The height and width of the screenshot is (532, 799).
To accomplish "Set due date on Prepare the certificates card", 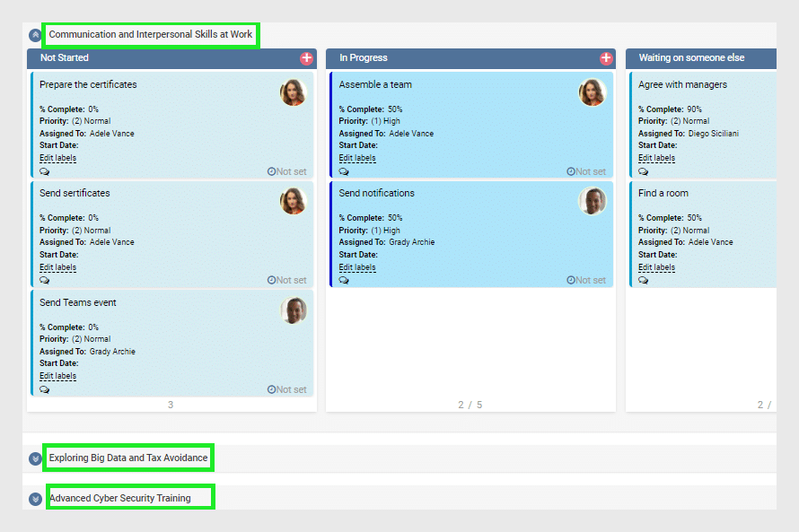I will (287, 171).
